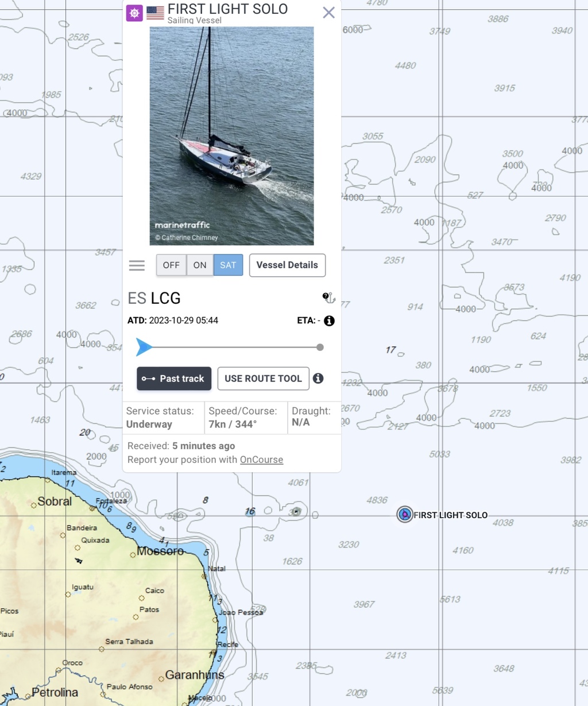
Task: Switch the toggle to SAT
Action: [228, 265]
